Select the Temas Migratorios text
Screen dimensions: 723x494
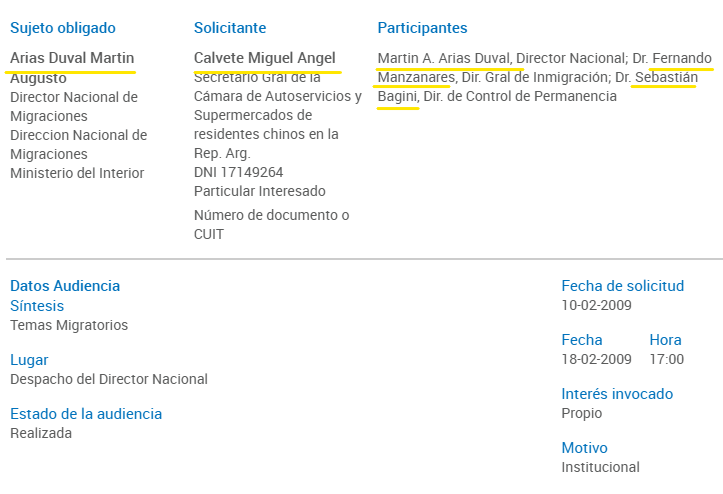69,325
